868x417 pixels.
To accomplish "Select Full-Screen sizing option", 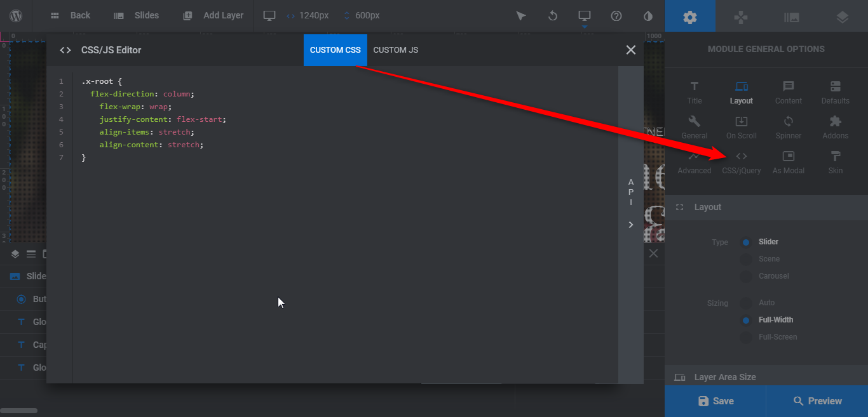I will [747, 337].
